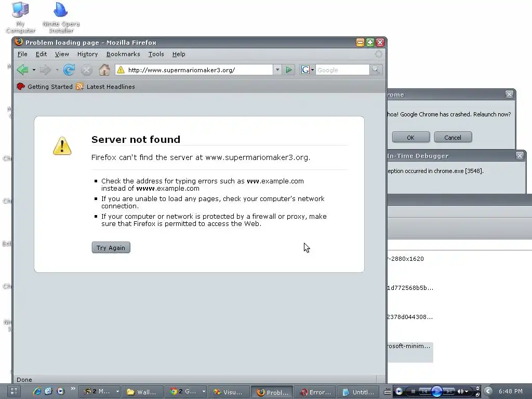Click the second quick launch icon

pos(48,391)
